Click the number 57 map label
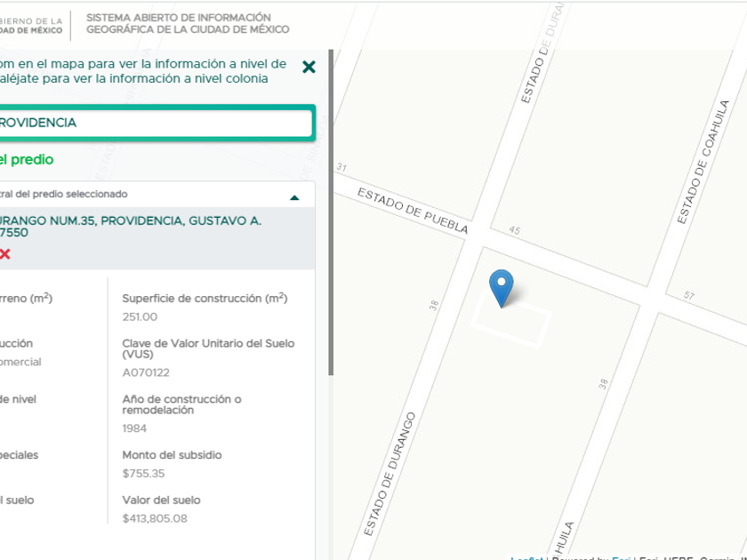 689,295
